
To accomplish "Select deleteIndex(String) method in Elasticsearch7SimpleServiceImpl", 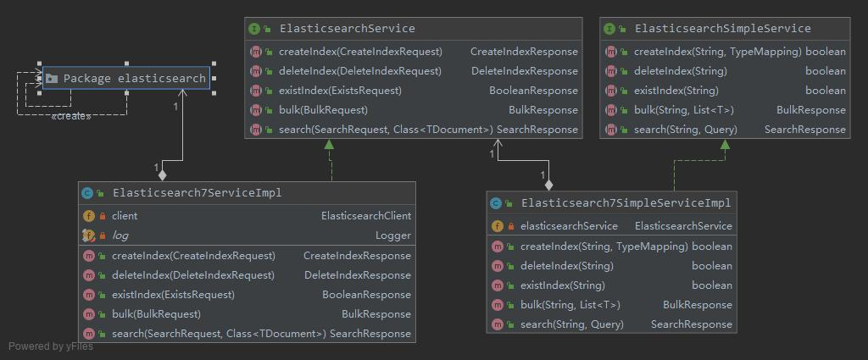I will click(567, 266).
